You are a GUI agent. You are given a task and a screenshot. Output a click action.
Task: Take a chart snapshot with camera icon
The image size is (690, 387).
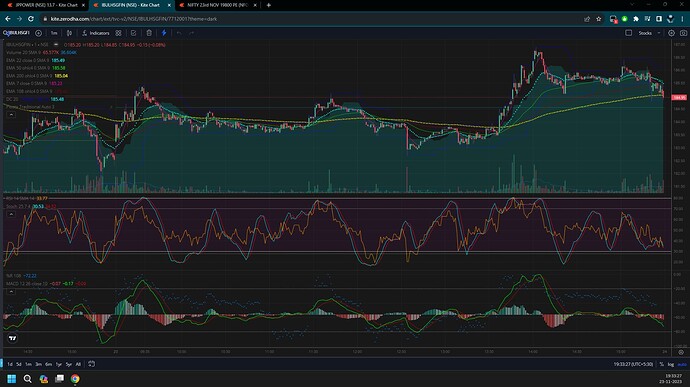point(683,33)
